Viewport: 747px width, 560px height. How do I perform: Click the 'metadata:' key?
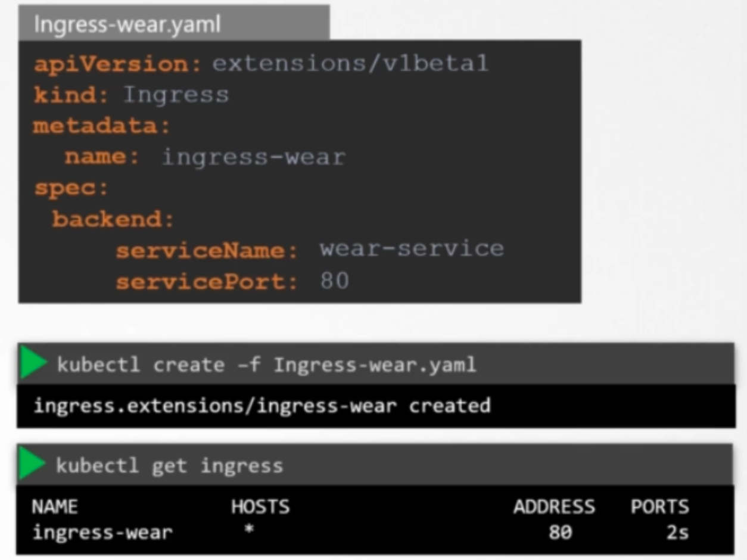tap(102, 126)
